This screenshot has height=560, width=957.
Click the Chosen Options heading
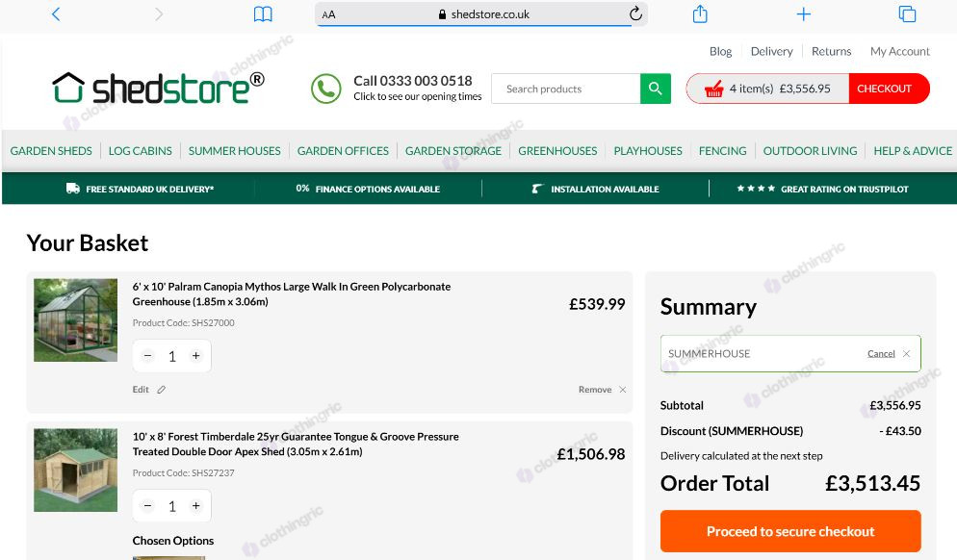173,541
